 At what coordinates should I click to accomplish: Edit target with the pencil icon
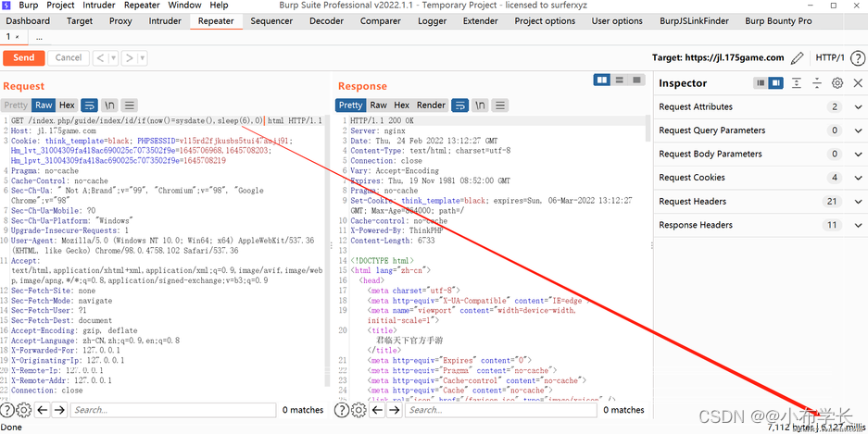pyautogui.click(x=798, y=58)
